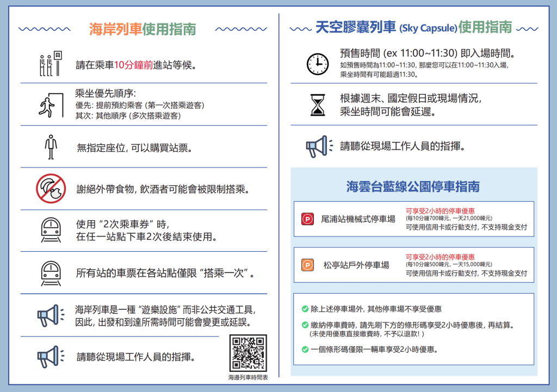The width and height of the screenshot is (557, 392).
Task: Click the hourglass delay icon
Action: pyautogui.click(x=318, y=105)
